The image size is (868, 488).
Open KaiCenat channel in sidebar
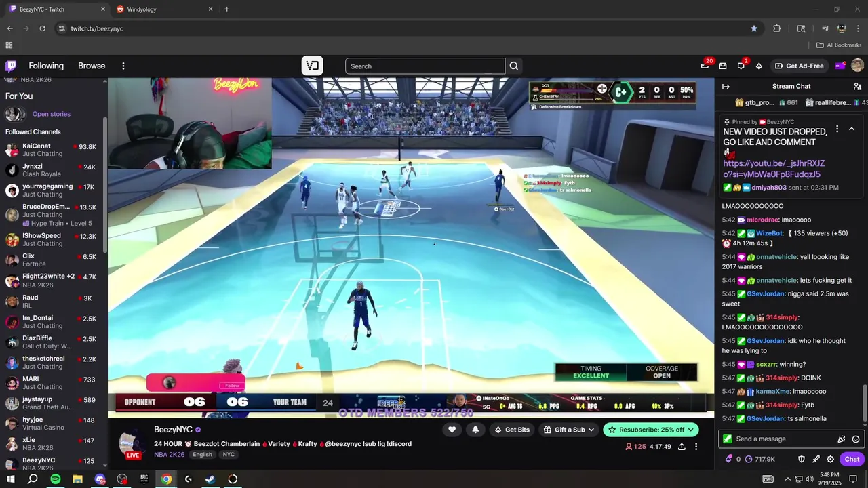[54, 150]
